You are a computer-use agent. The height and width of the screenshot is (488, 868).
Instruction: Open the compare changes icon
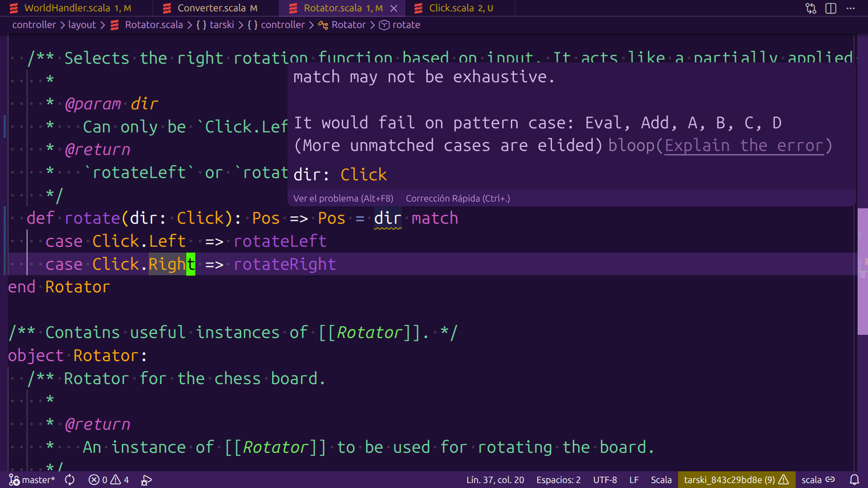tap(811, 8)
